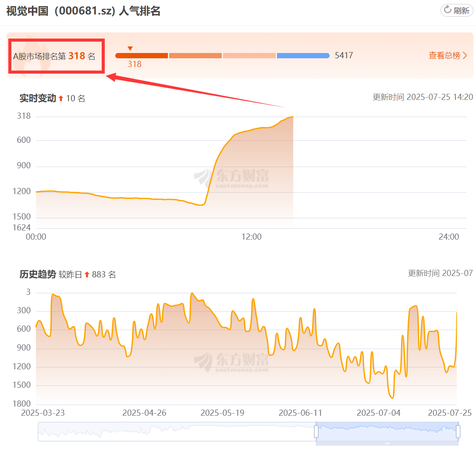Click the '更新时间 2025-07-25 14:20' text

coord(423,97)
